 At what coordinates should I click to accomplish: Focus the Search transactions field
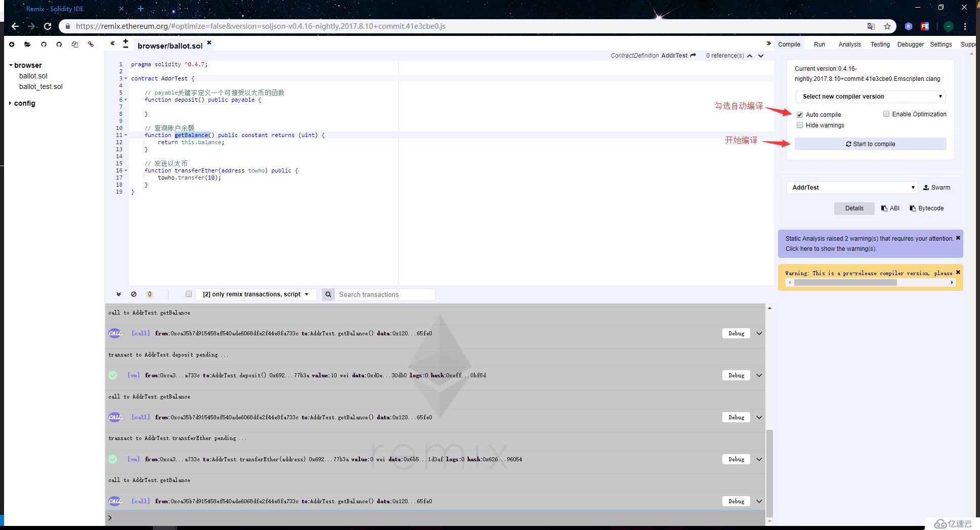(x=385, y=294)
